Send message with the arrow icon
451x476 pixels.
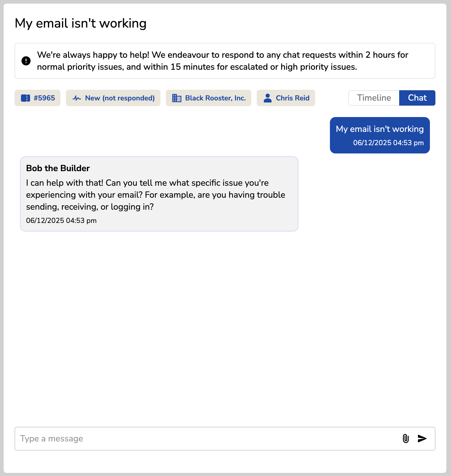[422, 439]
